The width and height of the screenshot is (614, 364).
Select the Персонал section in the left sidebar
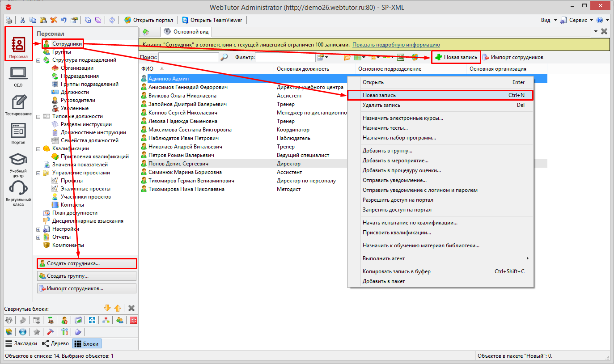pyautogui.click(x=18, y=43)
